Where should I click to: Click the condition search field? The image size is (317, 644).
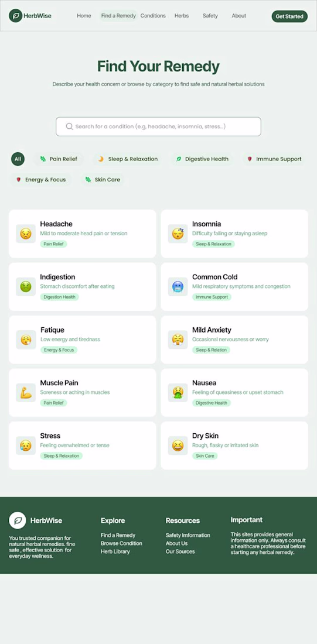point(158,126)
